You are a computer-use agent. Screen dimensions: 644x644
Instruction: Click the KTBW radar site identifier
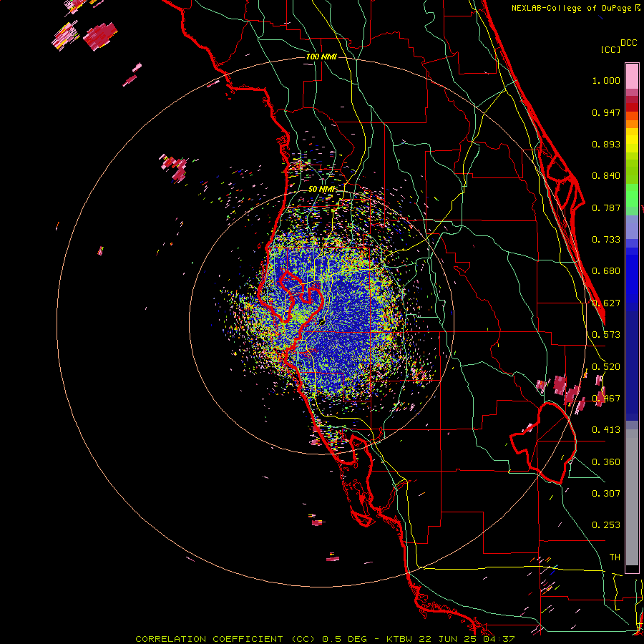pyautogui.click(x=401, y=639)
